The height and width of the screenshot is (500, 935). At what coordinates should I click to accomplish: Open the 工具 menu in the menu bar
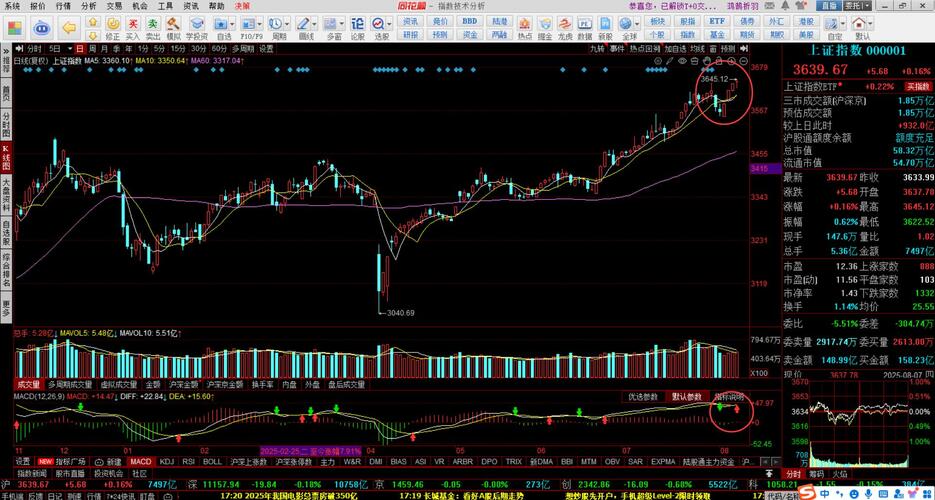(163, 5)
